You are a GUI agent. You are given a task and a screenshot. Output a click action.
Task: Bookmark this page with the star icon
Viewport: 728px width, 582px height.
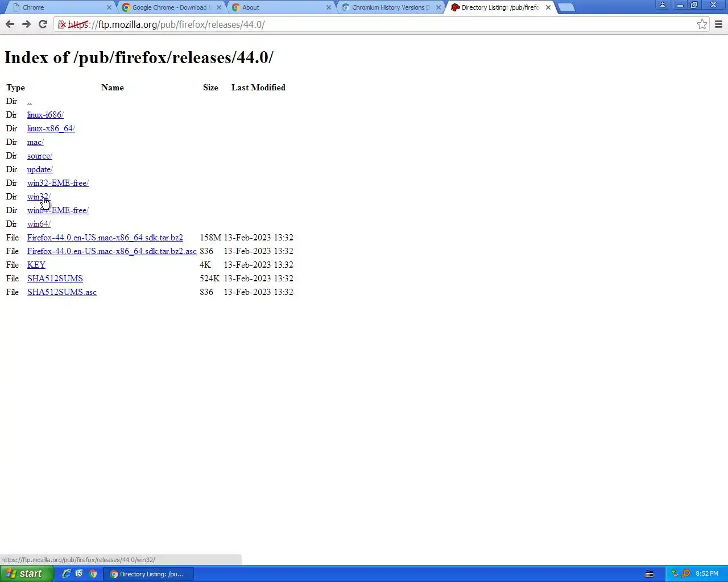[702, 24]
